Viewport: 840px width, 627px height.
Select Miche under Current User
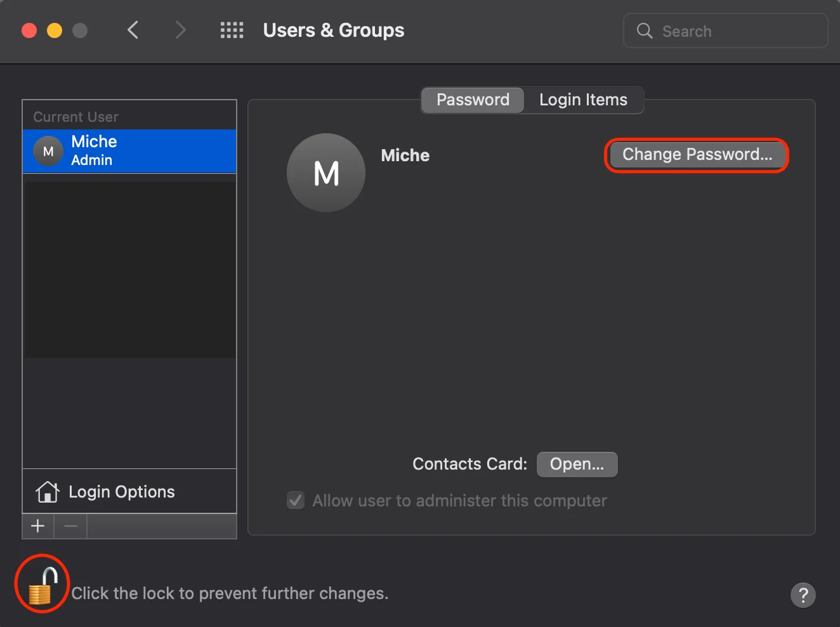(129, 151)
